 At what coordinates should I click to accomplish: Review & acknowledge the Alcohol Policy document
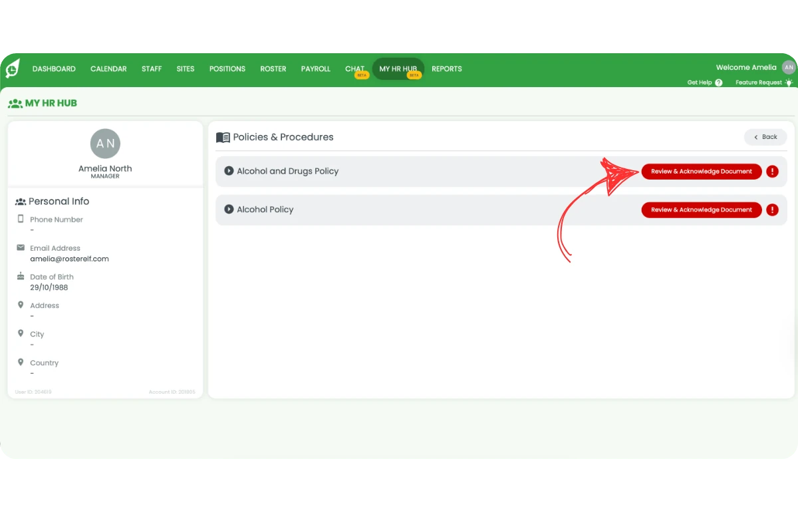coord(702,210)
